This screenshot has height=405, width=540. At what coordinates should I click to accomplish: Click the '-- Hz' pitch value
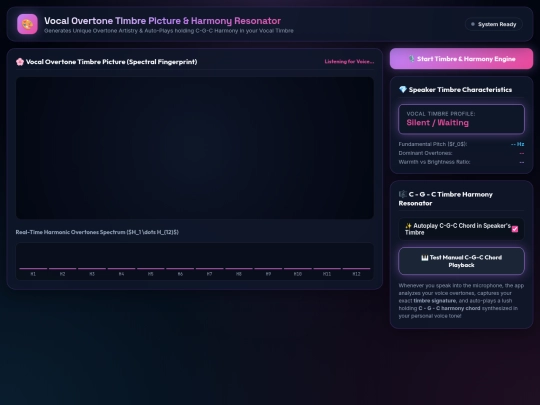coord(518,144)
